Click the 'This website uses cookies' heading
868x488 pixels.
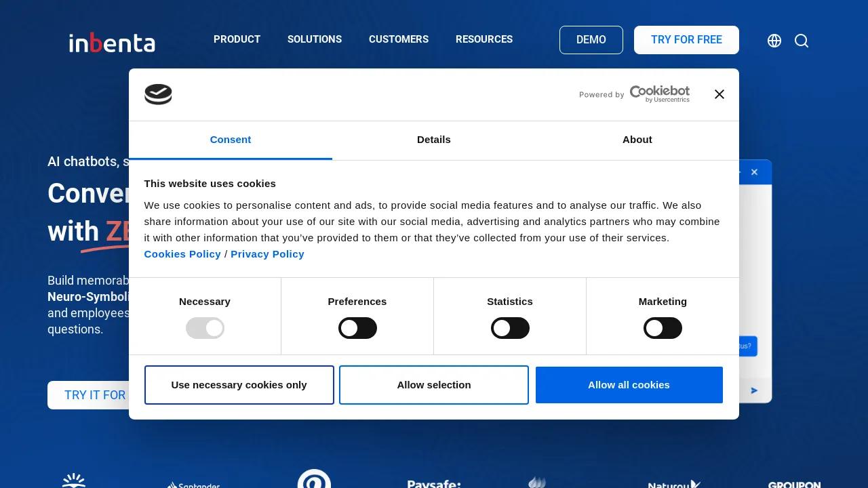(210, 184)
